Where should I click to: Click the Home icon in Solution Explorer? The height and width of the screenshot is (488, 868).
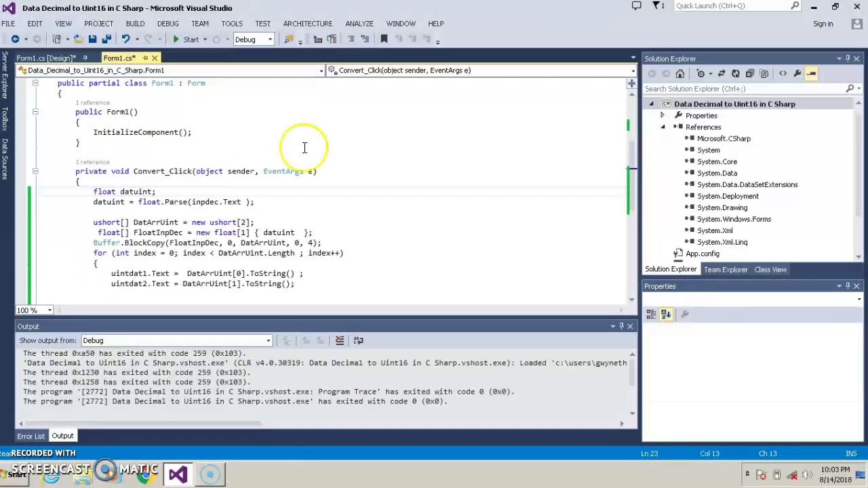[680, 73]
